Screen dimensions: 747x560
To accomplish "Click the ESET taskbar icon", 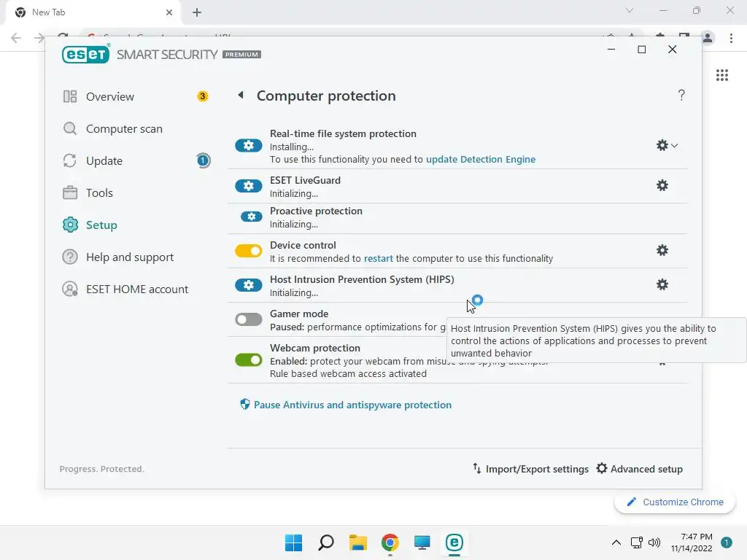I will point(454,542).
